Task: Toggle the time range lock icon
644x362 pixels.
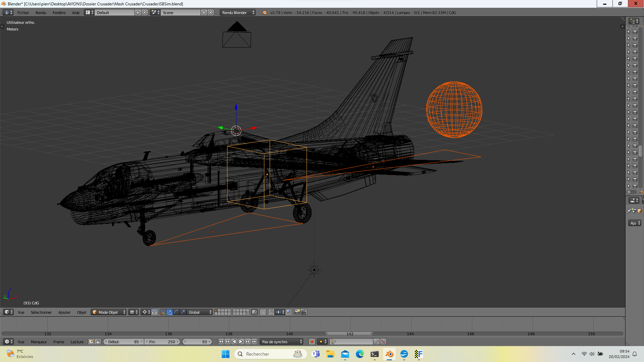Action: coord(98,342)
